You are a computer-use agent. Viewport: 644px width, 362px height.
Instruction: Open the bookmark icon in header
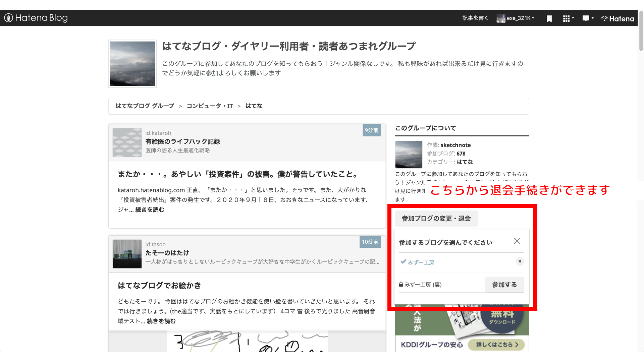point(549,19)
